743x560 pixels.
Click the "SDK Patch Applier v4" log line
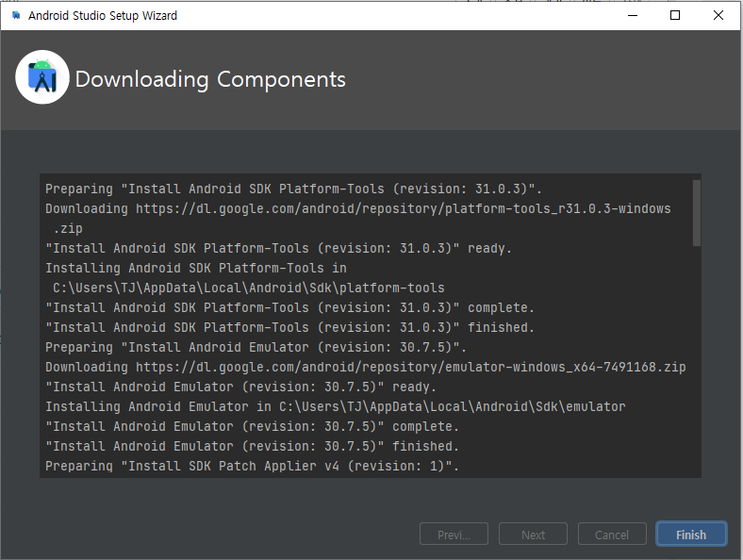point(252,466)
